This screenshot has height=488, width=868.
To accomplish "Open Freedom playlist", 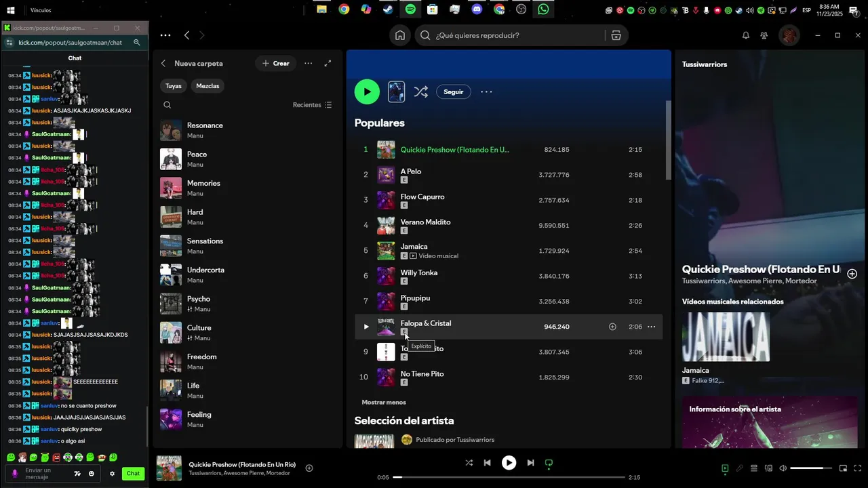I will [248, 361].
